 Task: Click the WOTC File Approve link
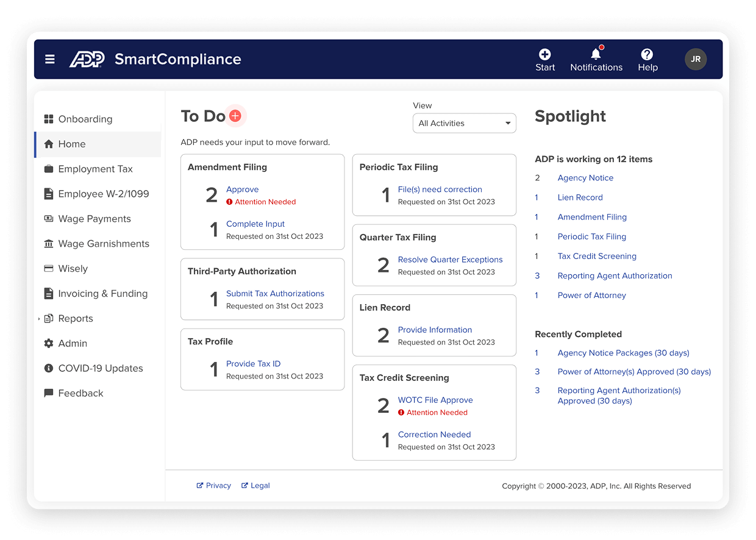coord(435,400)
